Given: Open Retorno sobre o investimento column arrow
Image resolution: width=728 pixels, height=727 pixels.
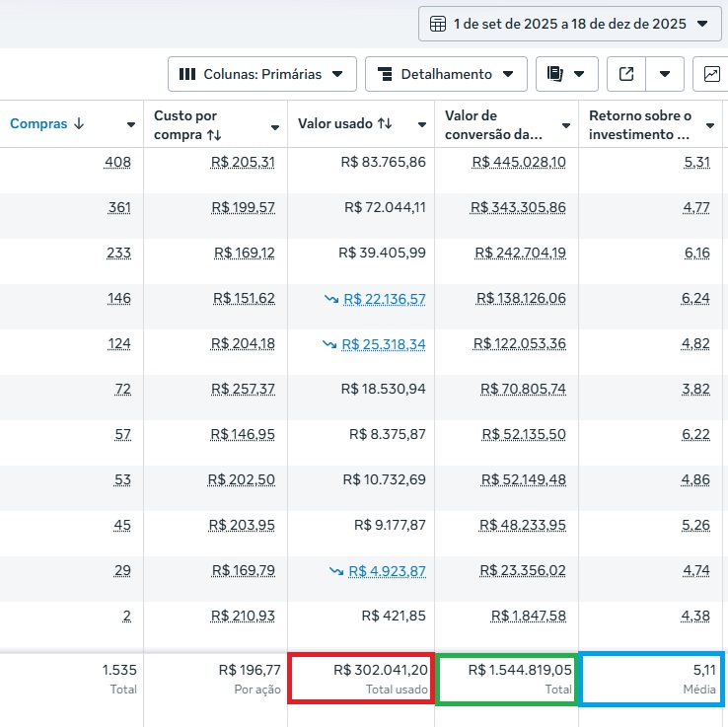Looking at the screenshot, I should click(710, 126).
